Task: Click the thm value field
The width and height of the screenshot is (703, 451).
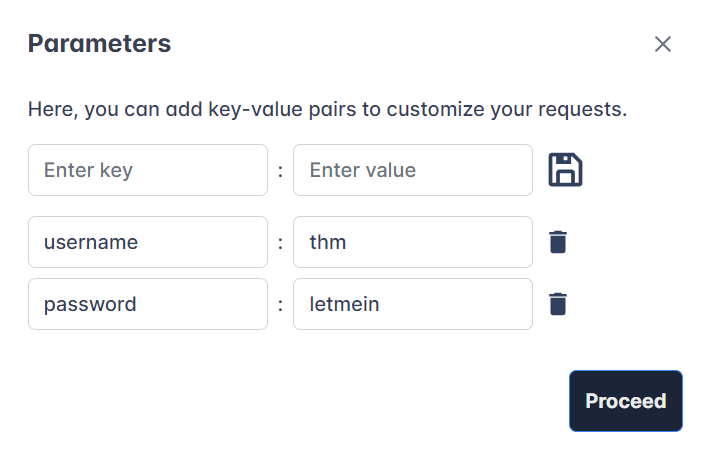Action: [x=412, y=242]
